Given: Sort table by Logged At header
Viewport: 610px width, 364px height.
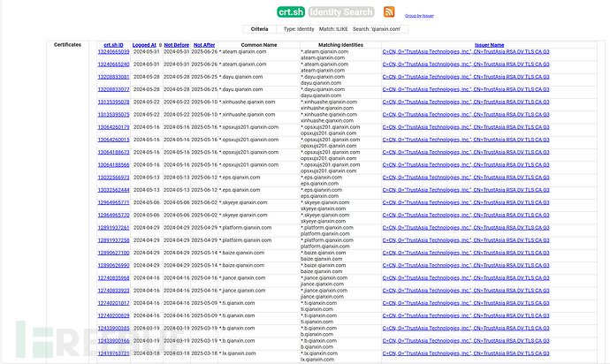Looking at the screenshot, I should coord(143,44).
